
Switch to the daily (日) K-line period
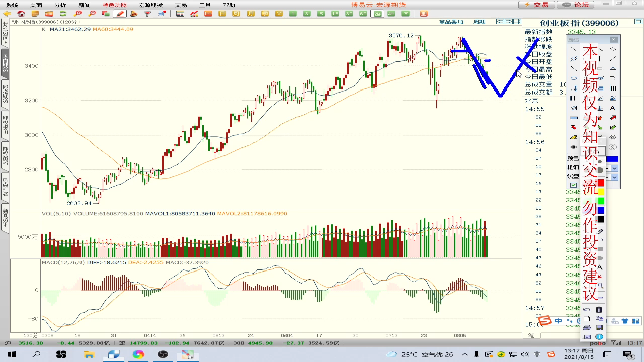pyautogui.click(x=222, y=14)
